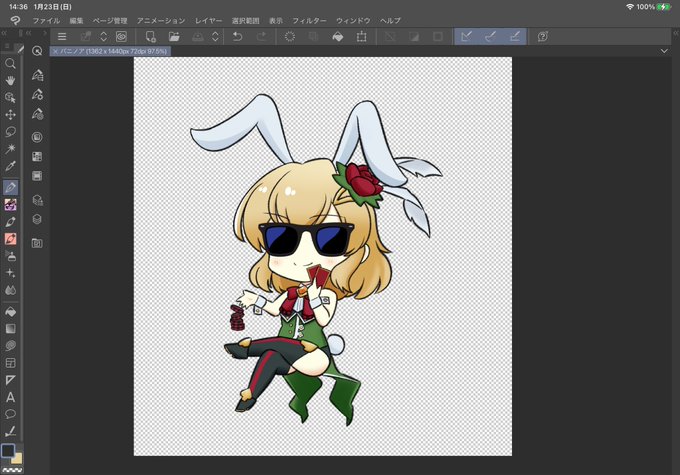Open the hamburger menu in command bar
680x475 pixels.
tap(62, 36)
